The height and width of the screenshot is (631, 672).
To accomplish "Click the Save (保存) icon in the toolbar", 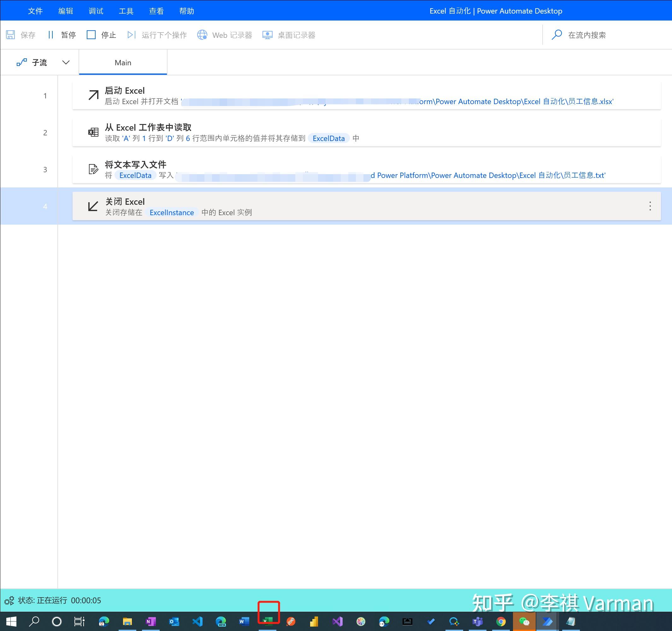I will [x=11, y=34].
